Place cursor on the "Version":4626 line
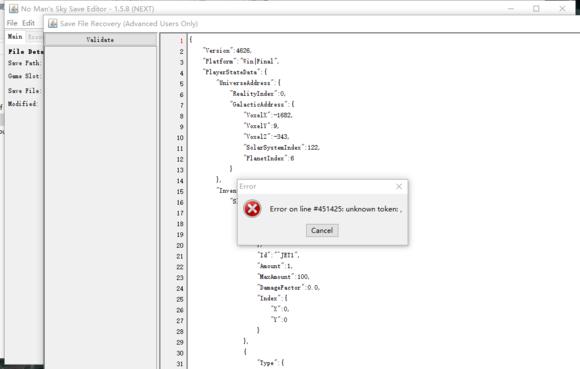Image resolution: width=580 pixels, height=369 pixels. [227, 51]
